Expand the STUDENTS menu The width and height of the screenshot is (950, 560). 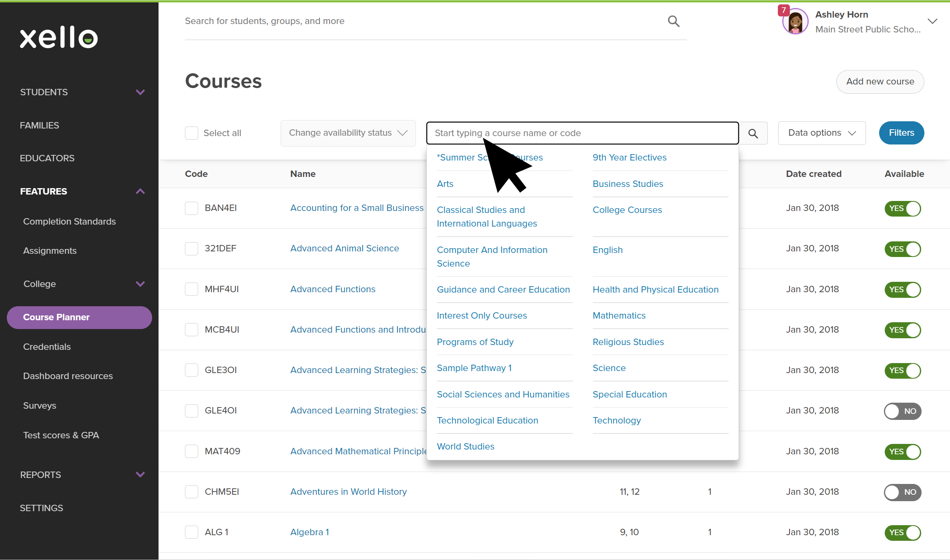coord(44,92)
